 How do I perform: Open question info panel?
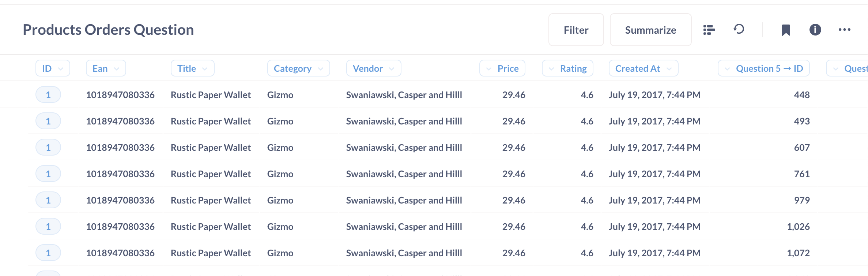coord(815,30)
